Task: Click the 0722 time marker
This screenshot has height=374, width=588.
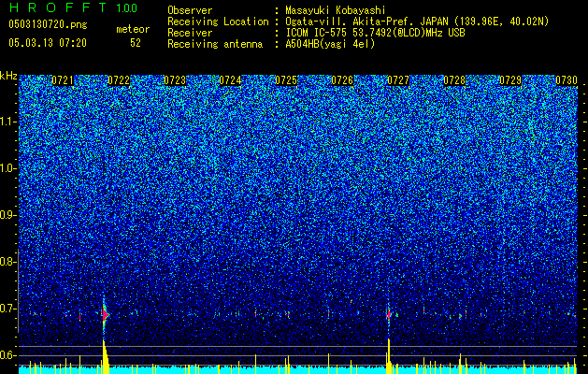Action: [119, 80]
